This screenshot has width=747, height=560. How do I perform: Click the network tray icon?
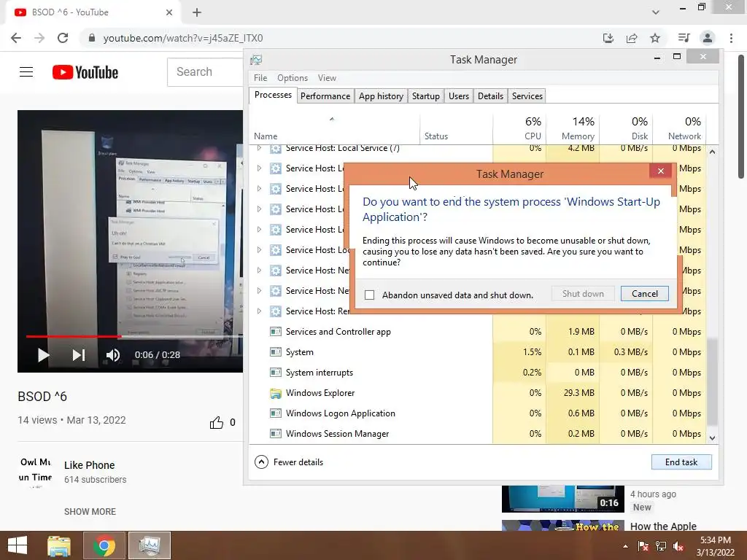[661, 546]
